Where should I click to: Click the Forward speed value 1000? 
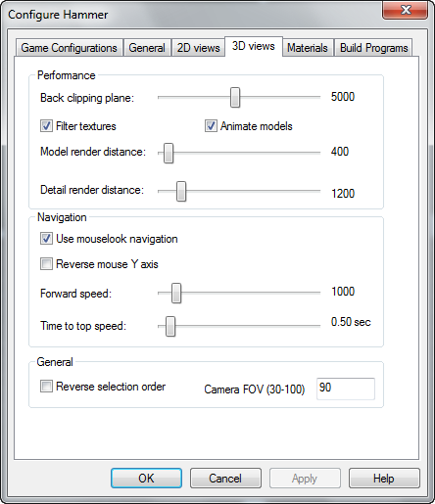(x=343, y=292)
